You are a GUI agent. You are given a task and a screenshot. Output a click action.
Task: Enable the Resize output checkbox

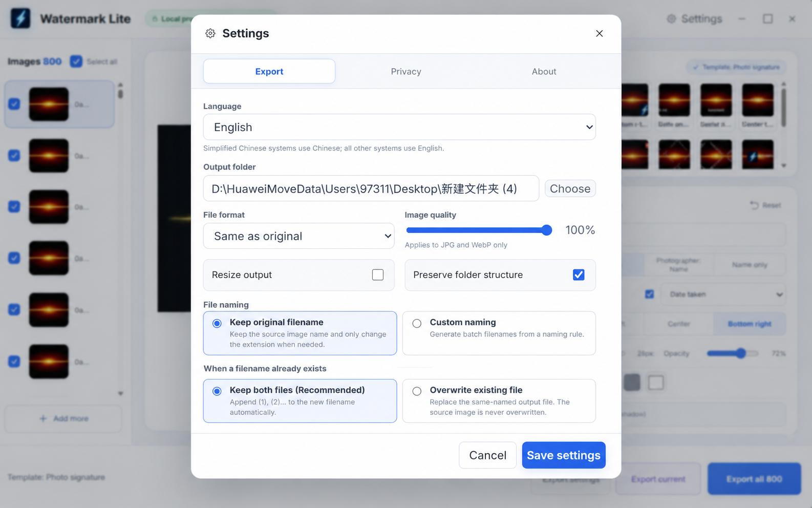tap(378, 275)
